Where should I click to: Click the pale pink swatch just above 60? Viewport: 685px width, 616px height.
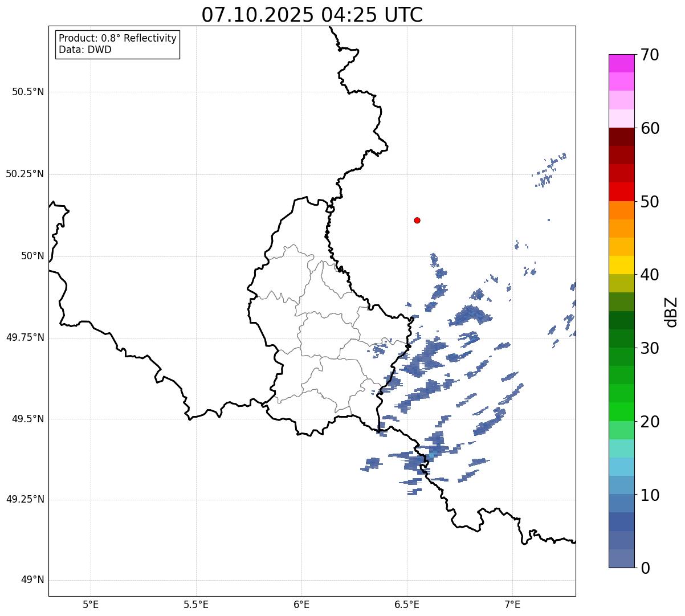pyautogui.click(x=621, y=119)
